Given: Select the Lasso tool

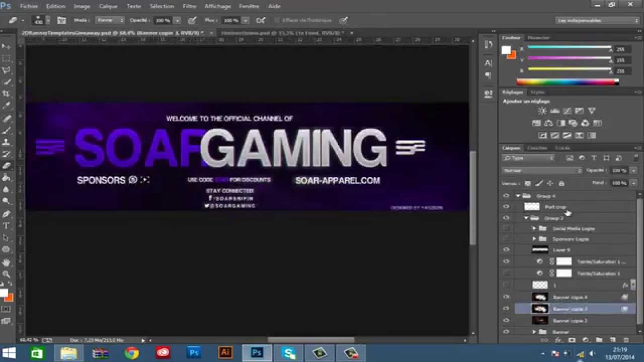Looking at the screenshot, I should click(7, 70).
